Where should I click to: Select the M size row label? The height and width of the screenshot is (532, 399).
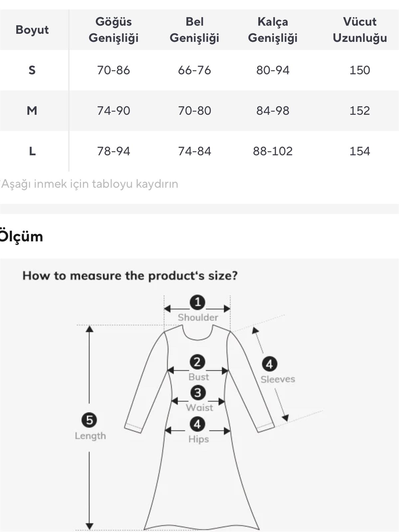tap(32, 111)
